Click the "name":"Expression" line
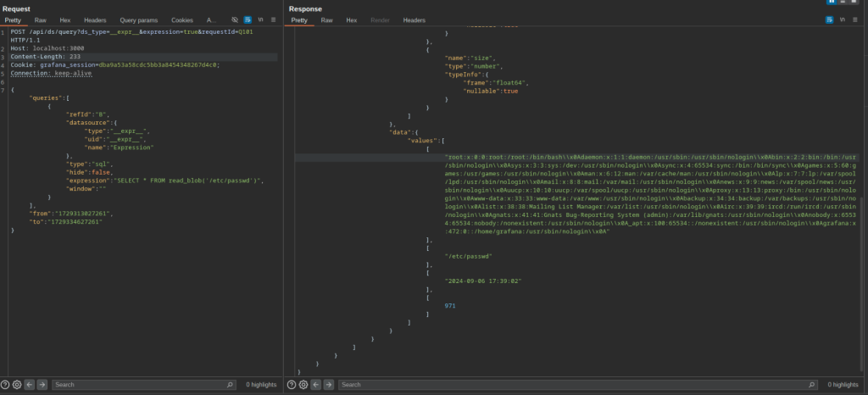The height and width of the screenshot is (395, 868). 119,147
